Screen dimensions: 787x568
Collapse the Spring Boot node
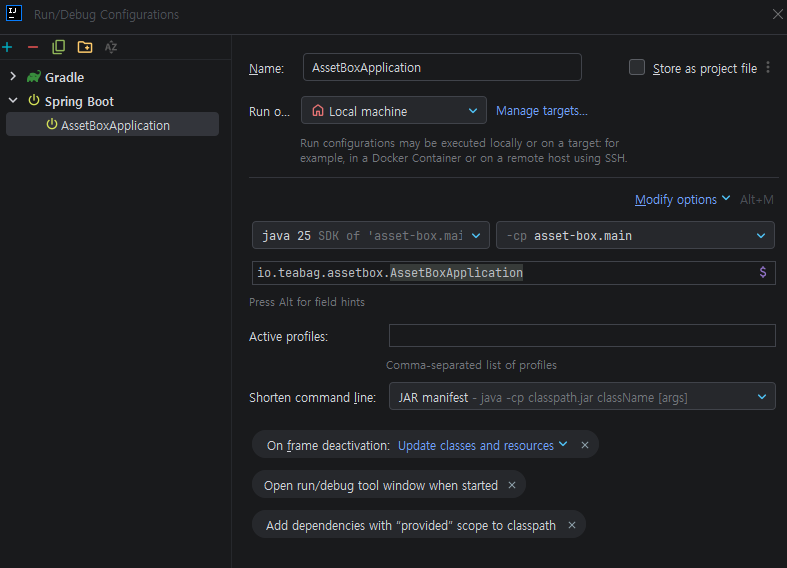13,100
